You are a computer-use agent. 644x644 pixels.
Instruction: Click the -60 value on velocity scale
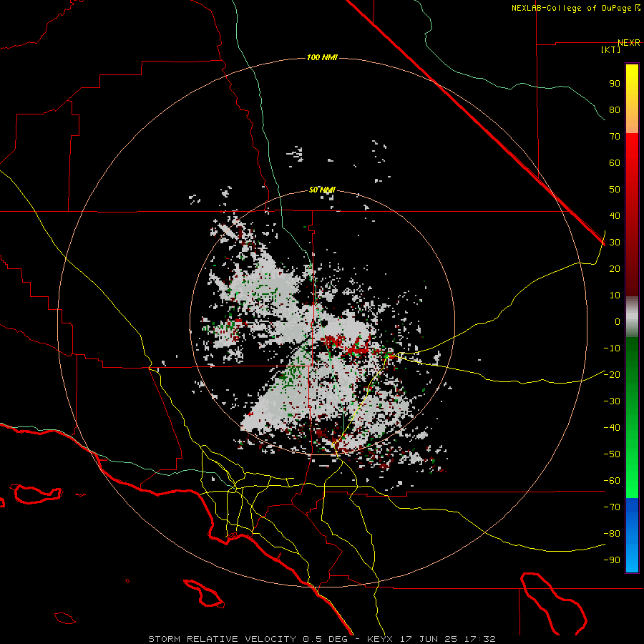point(612,481)
